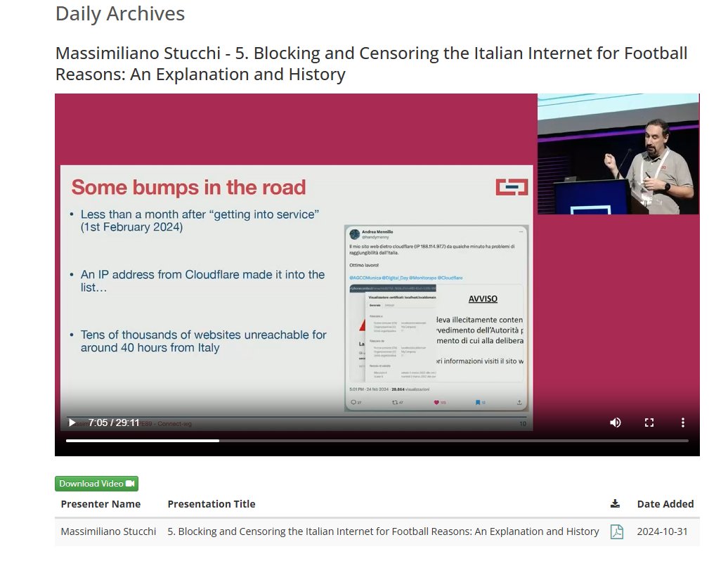Open the video's more options menu
The width and height of the screenshot is (728, 561).
click(x=682, y=423)
